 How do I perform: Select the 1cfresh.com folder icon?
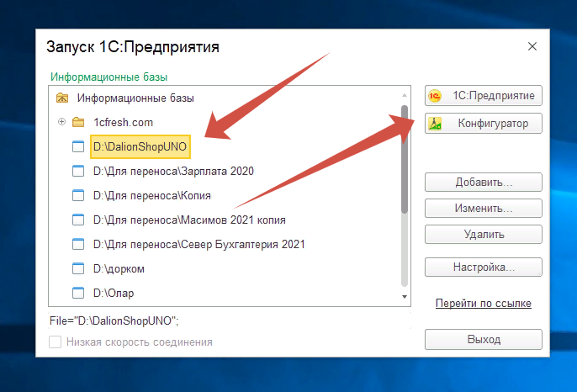coord(78,122)
